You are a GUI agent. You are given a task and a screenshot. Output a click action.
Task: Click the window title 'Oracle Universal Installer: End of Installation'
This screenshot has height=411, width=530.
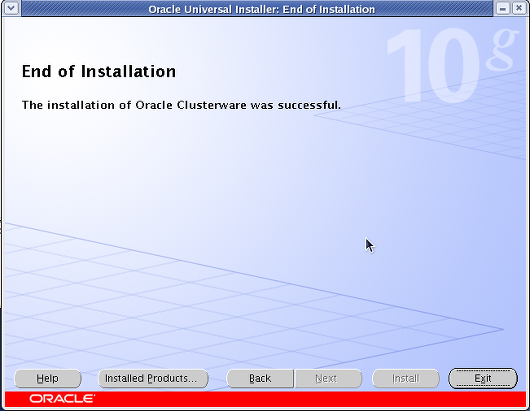click(262, 9)
